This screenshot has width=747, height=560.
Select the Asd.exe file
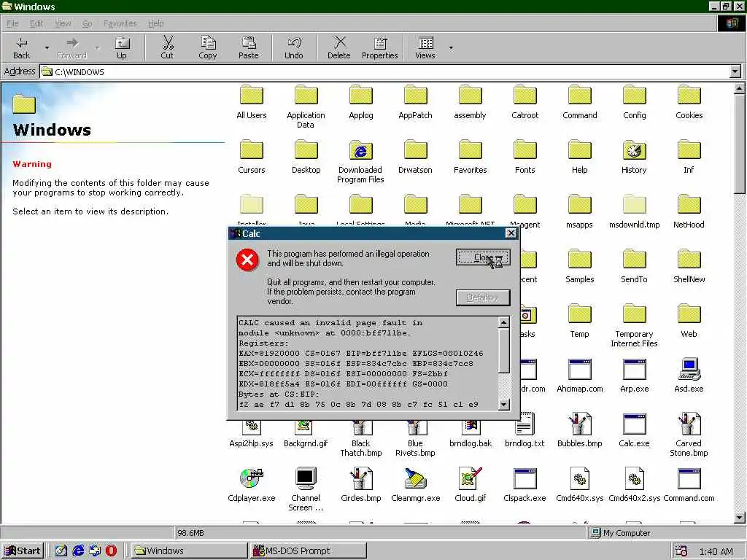[689, 376]
